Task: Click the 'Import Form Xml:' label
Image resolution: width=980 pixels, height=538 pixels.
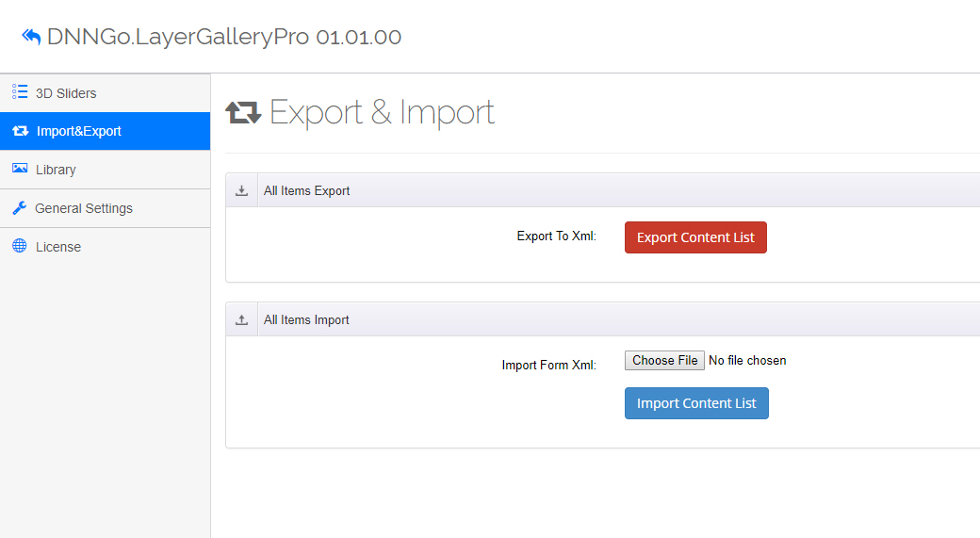Action: [548, 365]
